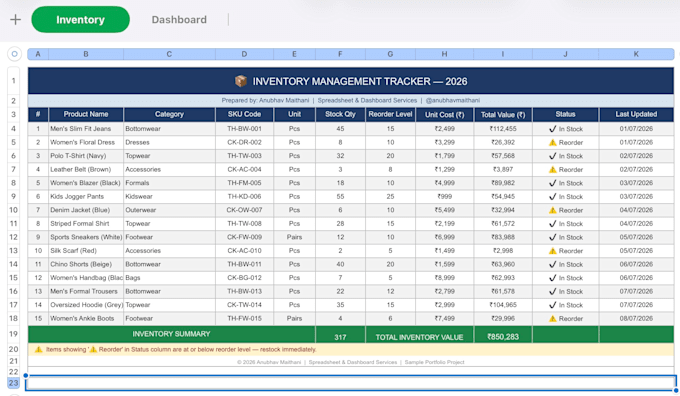Click the Dresses category cell
This screenshot has width=680, height=396.
pos(169,142)
